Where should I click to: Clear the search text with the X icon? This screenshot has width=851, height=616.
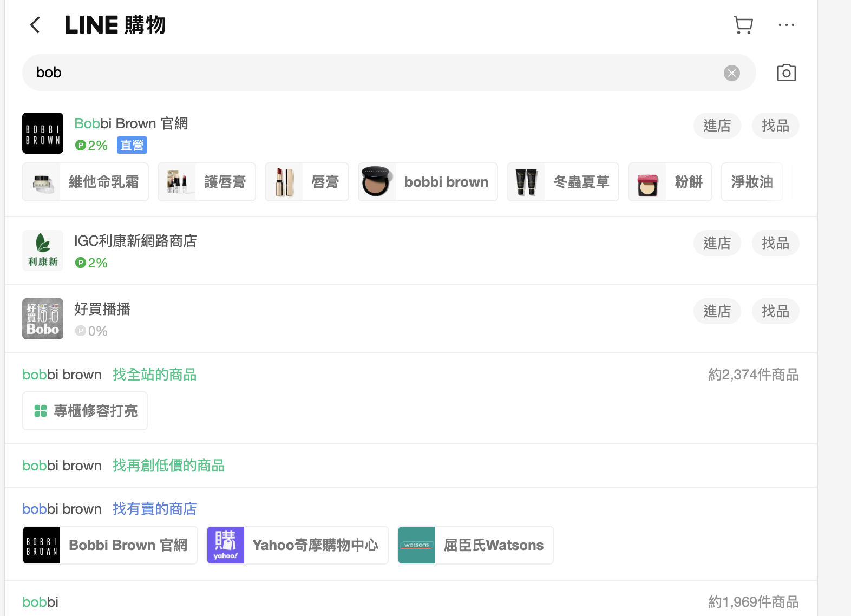pyautogui.click(x=732, y=73)
